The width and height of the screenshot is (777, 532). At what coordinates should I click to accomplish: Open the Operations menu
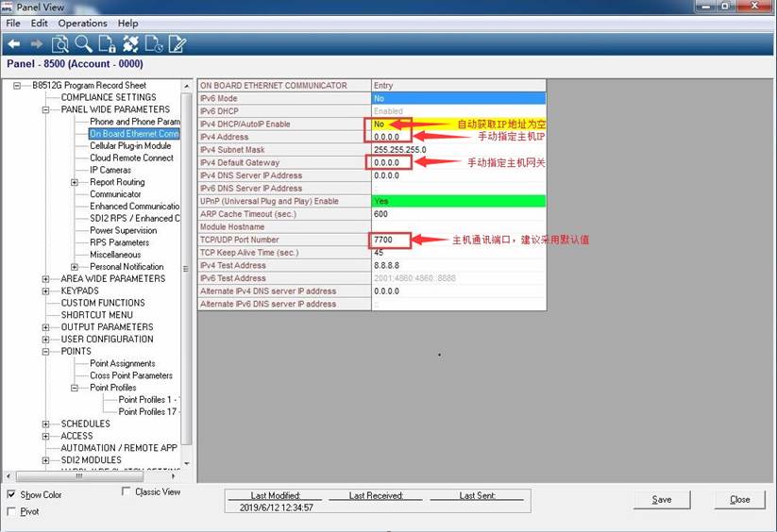[x=82, y=23]
